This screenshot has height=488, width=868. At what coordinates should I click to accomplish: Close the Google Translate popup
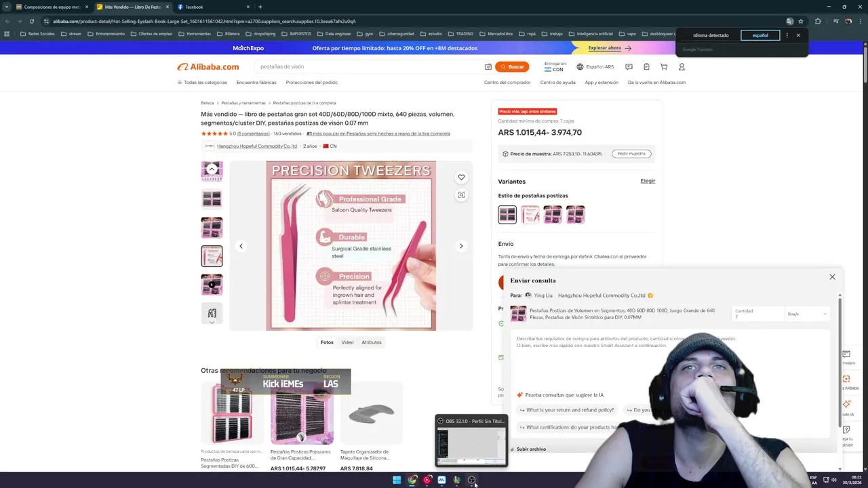point(798,35)
